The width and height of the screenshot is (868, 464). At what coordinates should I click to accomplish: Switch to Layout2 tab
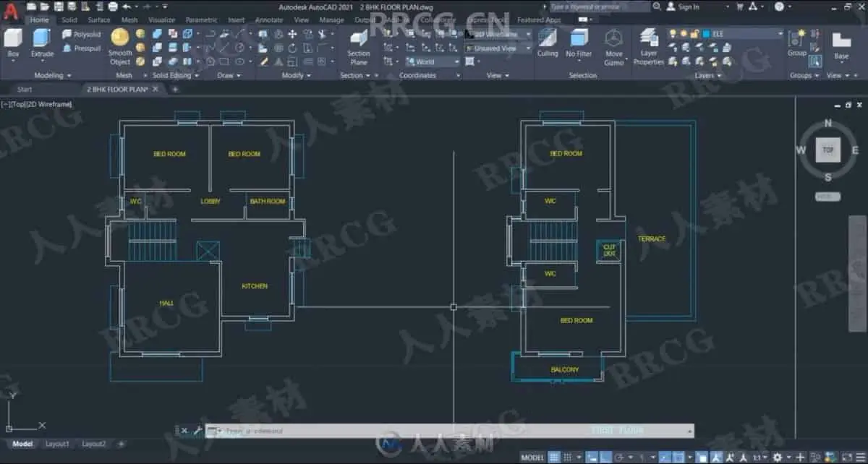click(x=93, y=444)
